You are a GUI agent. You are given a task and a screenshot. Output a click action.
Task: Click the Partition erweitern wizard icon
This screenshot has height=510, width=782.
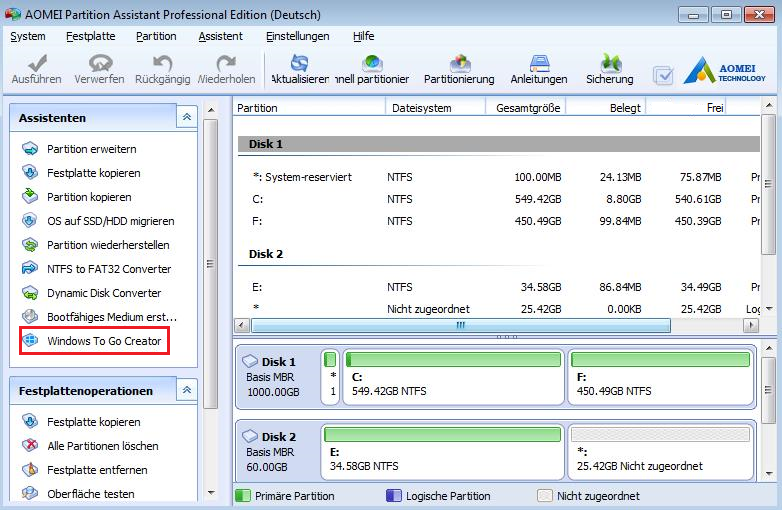point(30,149)
